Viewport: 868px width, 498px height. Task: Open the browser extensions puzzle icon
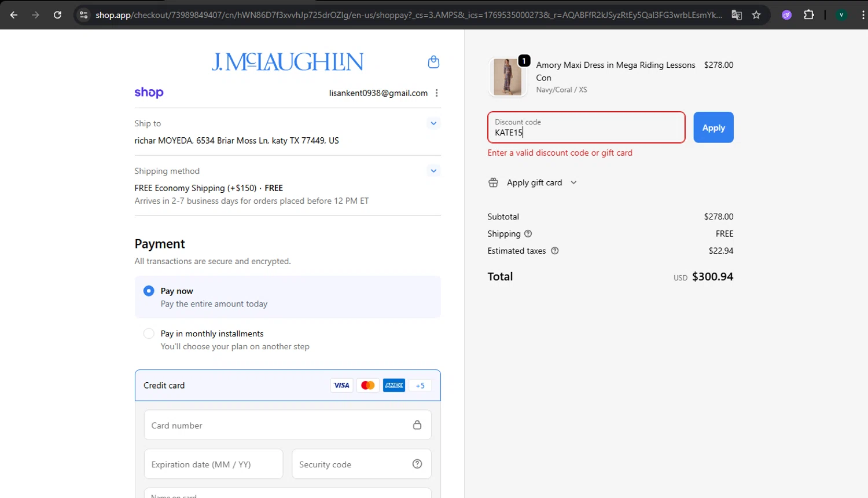point(809,15)
